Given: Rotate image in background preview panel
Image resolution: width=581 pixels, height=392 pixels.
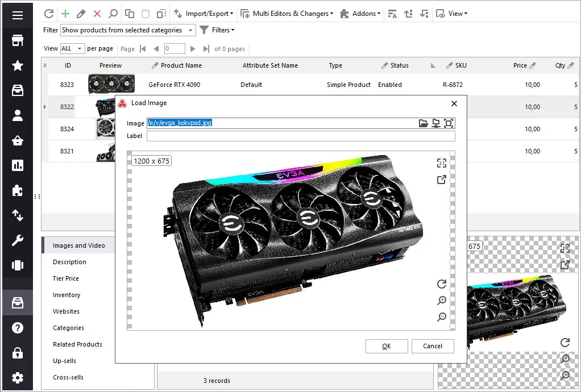Looking at the screenshot, I should tap(565, 343).
